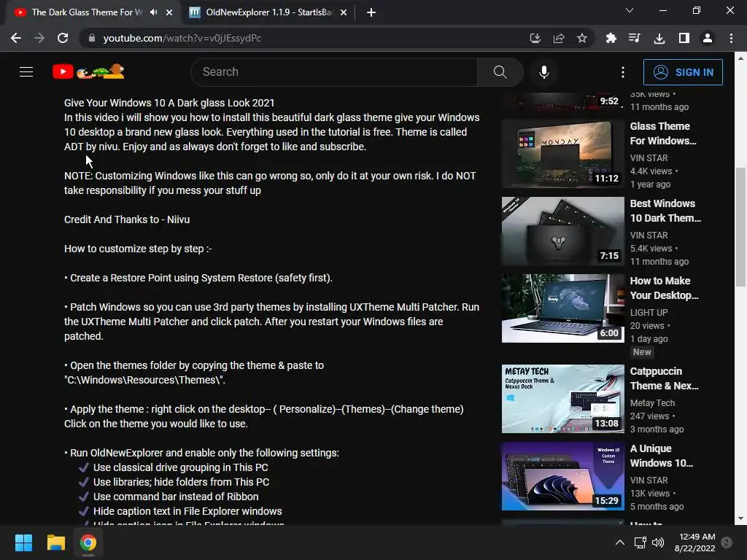Click How to Make Your Desktop title
Viewport: 747px width, 560px height.
tap(664, 288)
